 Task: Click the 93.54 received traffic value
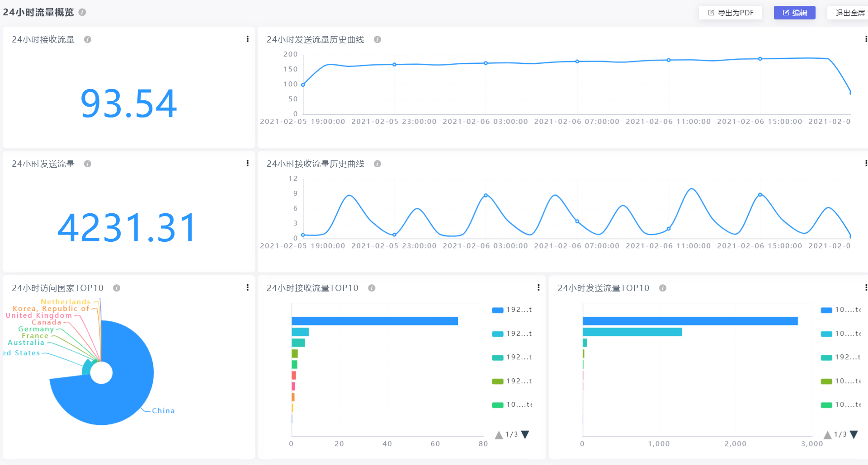(x=129, y=104)
